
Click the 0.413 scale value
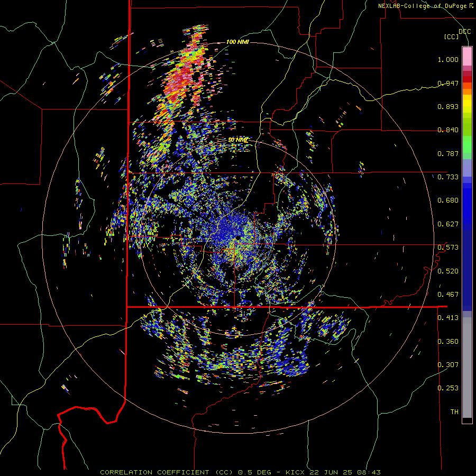coord(448,318)
